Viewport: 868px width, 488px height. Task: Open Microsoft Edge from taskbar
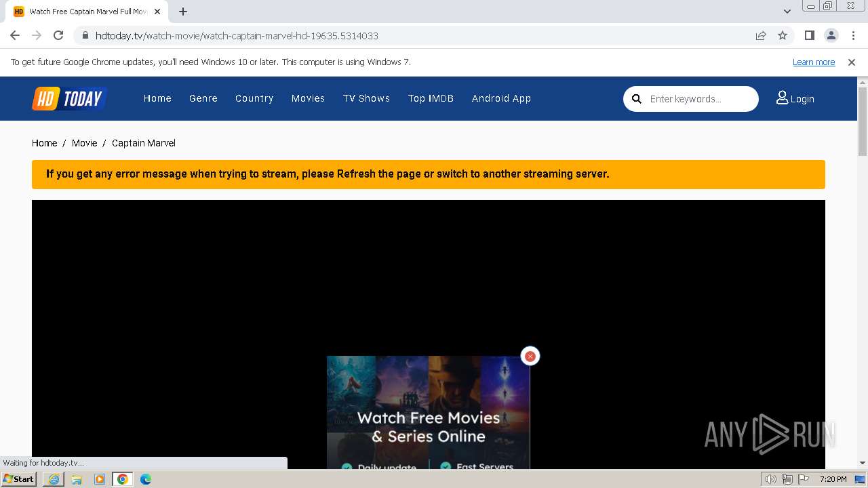tap(146, 479)
